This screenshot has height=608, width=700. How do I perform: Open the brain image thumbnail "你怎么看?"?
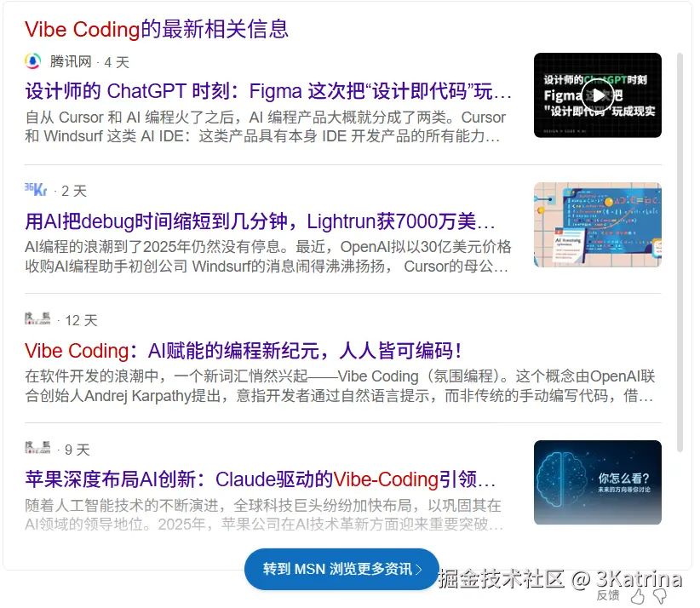pos(597,483)
